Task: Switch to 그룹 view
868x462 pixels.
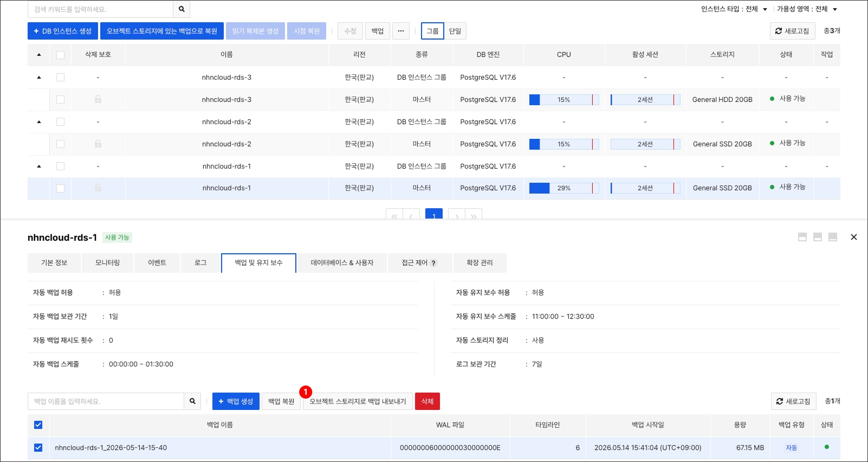Action: [x=432, y=31]
